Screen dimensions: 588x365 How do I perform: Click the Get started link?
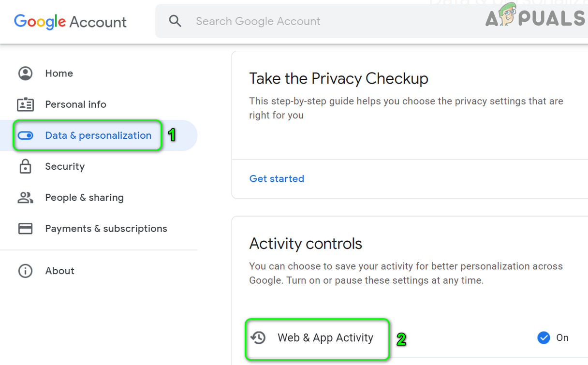click(277, 179)
